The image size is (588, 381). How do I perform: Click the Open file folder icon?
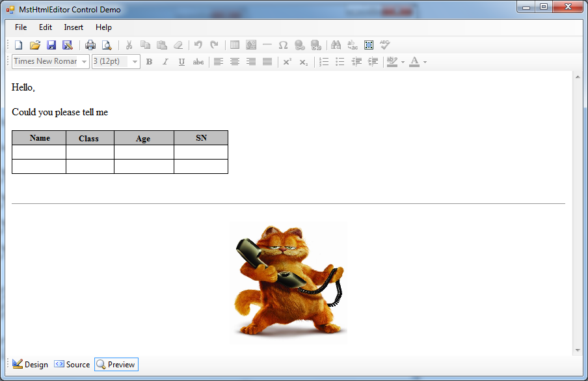pos(35,45)
